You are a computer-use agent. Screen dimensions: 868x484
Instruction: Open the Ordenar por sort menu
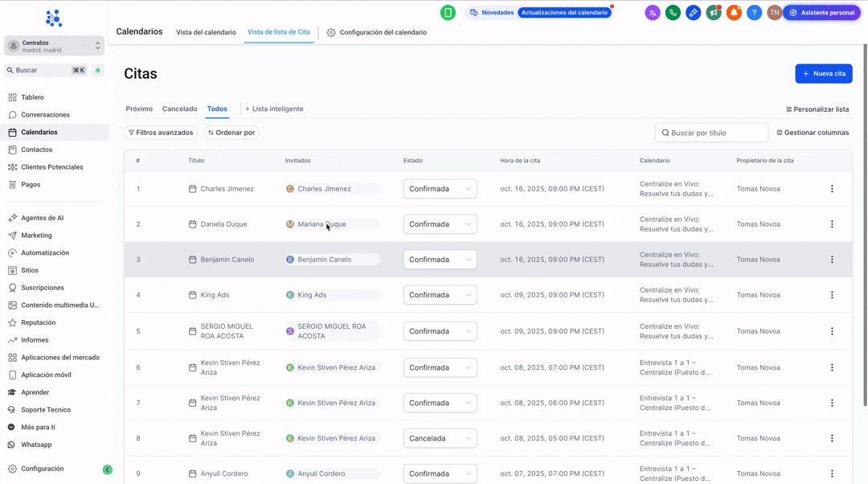pos(231,133)
